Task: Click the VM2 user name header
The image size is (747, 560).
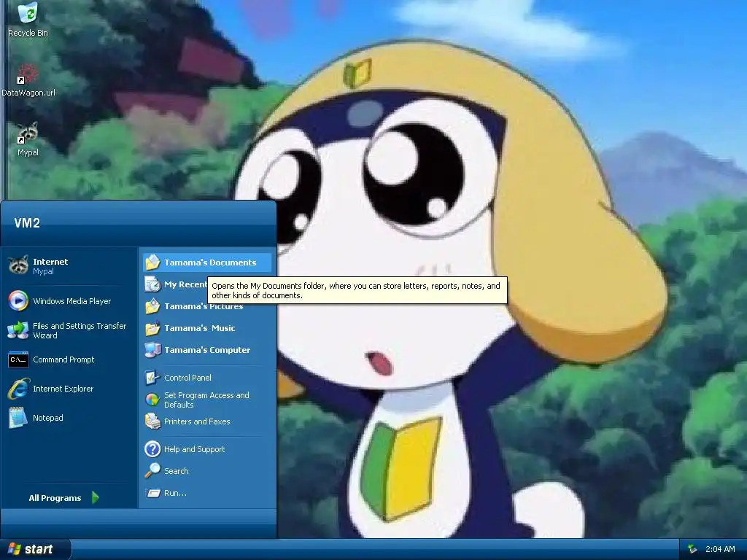Action: coord(27,223)
